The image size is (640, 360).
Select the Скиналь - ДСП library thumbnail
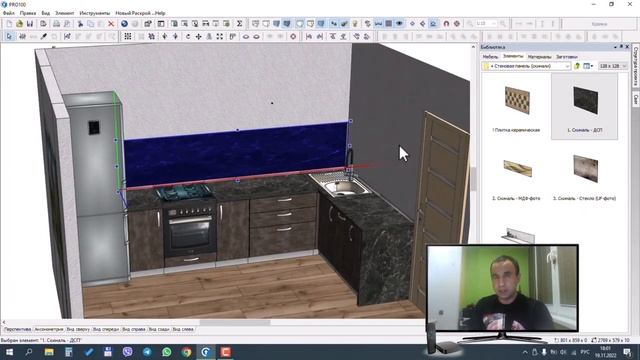pyautogui.click(x=584, y=107)
